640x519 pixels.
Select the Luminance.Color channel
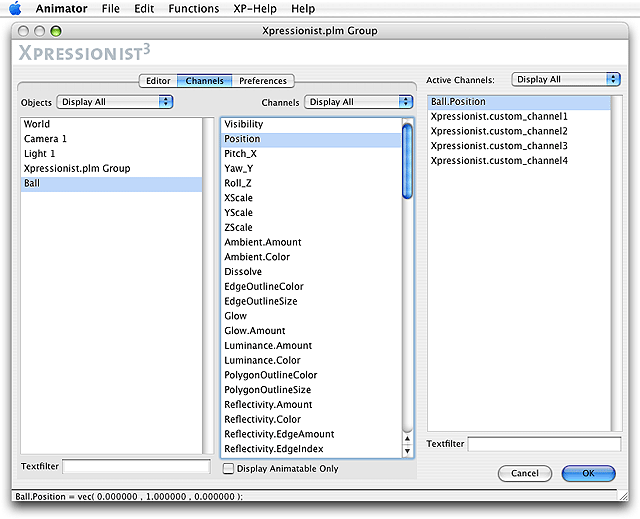[311, 360]
